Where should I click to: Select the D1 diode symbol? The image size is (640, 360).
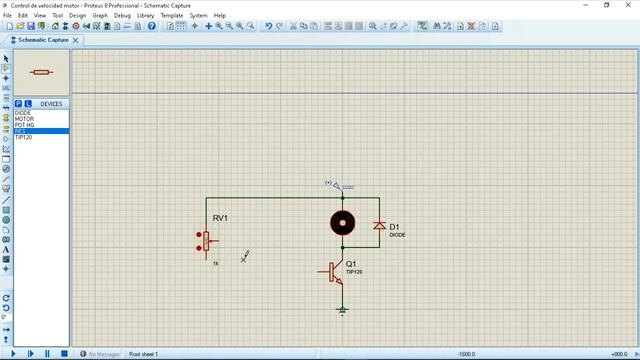380,225
